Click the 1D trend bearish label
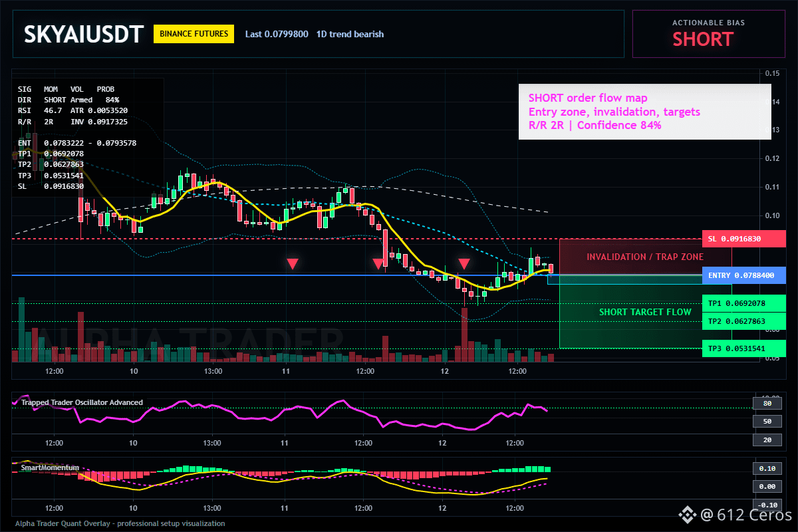Image resolution: width=798 pixels, height=532 pixels. coord(350,34)
